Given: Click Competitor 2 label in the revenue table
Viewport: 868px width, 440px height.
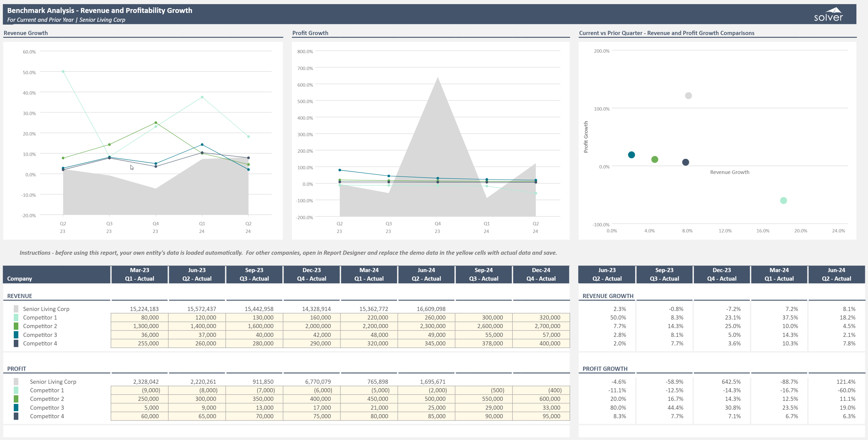Looking at the screenshot, I should [40, 326].
